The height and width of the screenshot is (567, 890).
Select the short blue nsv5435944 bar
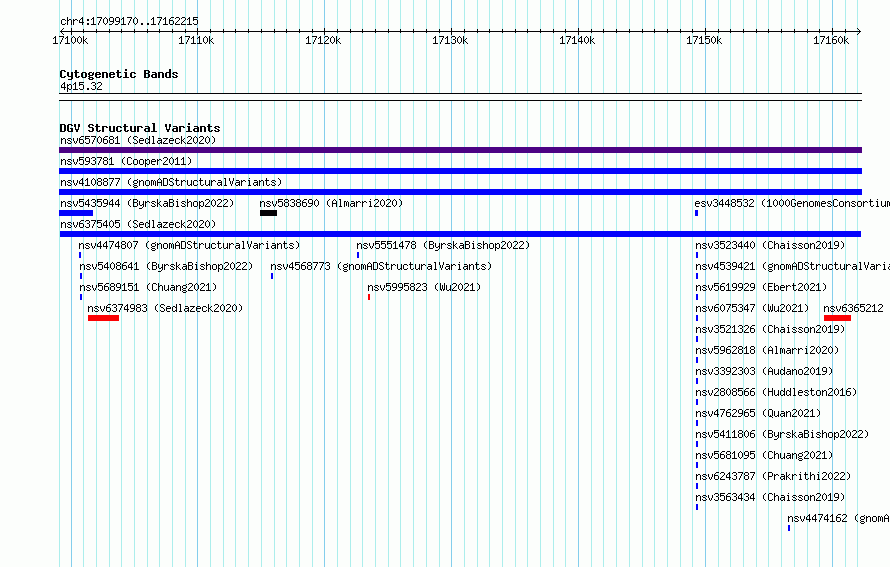(x=76, y=213)
